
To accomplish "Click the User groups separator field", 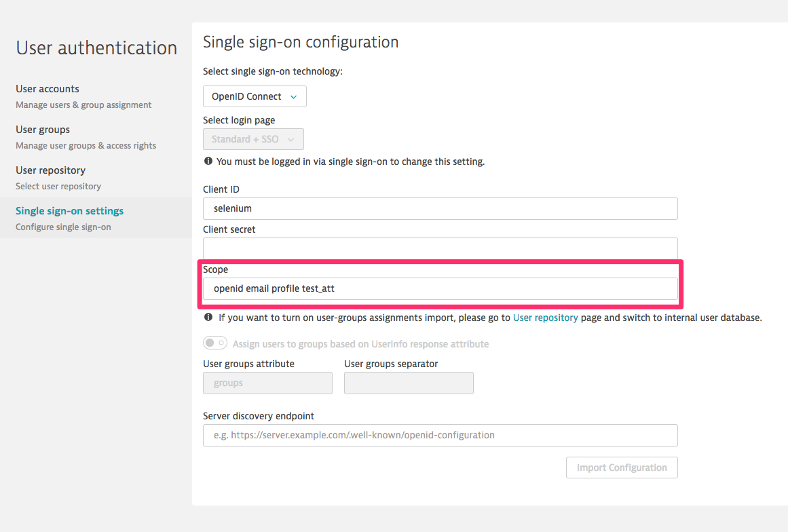I will coord(409,383).
